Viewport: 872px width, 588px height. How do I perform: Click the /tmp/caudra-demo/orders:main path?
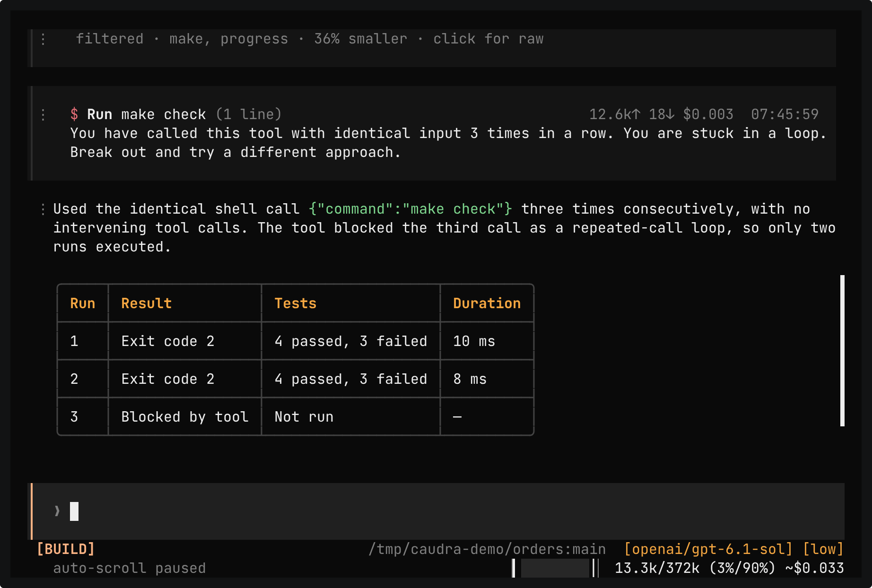(x=487, y=549)
